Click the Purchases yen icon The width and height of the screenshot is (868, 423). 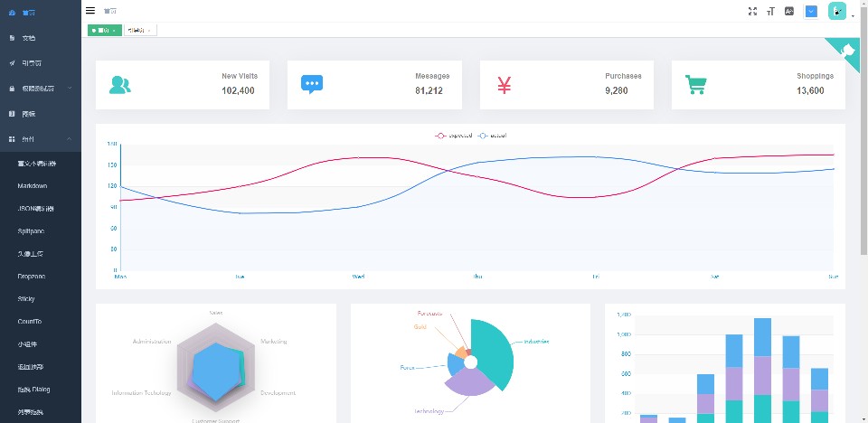pos(504,85)
